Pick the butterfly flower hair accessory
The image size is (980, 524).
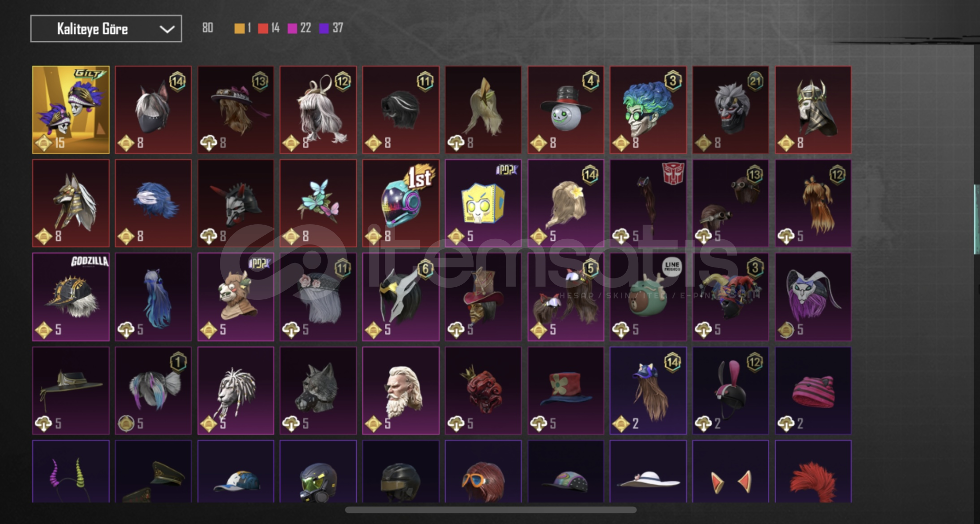click(318, 203)
